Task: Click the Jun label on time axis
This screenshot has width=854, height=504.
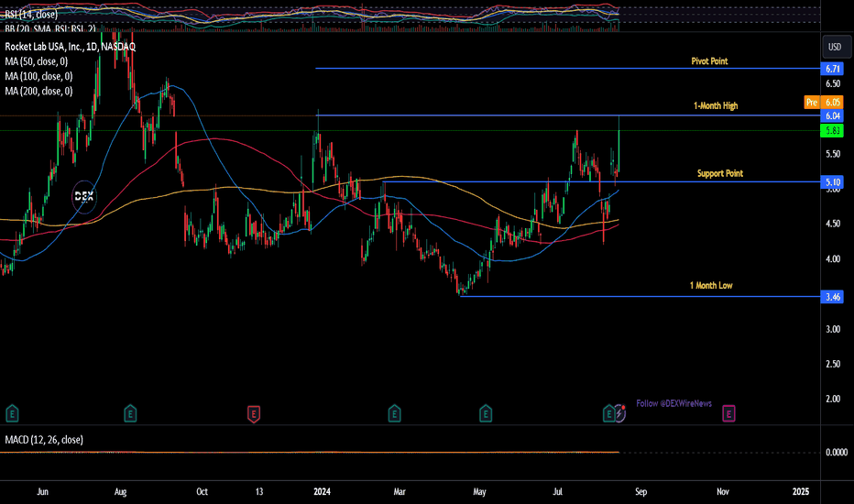Action: pyautogui.click(x=42, y=491)
